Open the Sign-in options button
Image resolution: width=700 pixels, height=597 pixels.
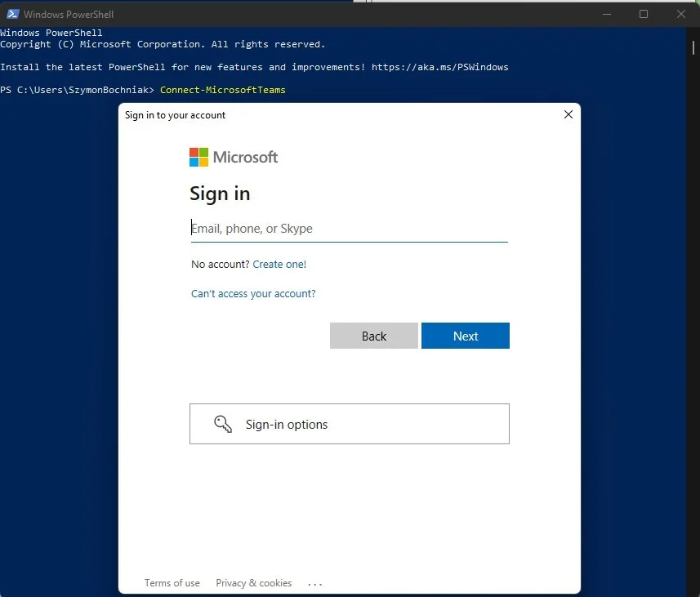[349, 424]
